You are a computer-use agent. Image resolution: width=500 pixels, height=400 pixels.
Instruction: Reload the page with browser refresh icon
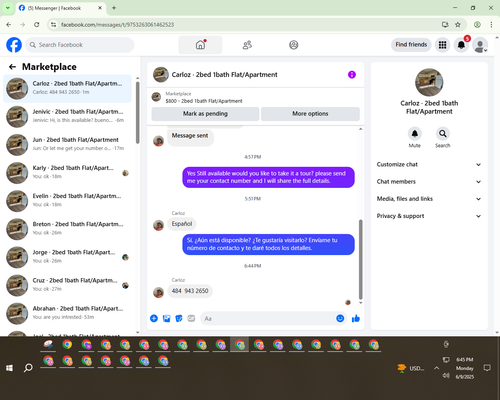click(37, 24)
